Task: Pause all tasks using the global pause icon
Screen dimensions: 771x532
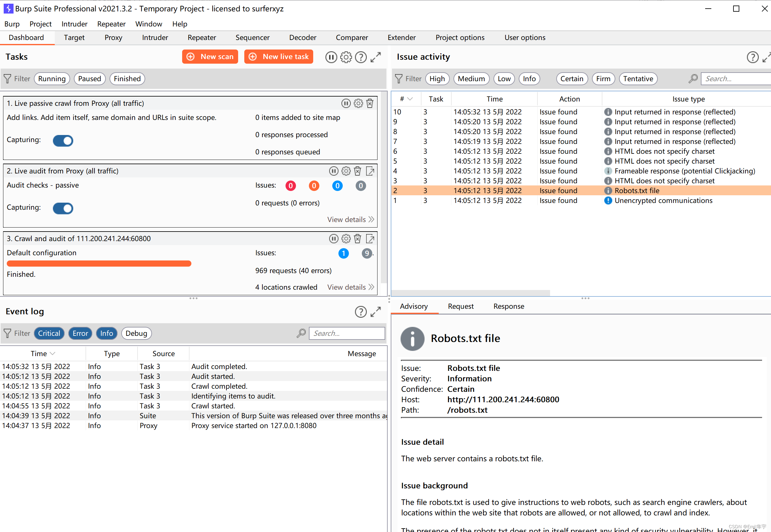Action: 331,57
